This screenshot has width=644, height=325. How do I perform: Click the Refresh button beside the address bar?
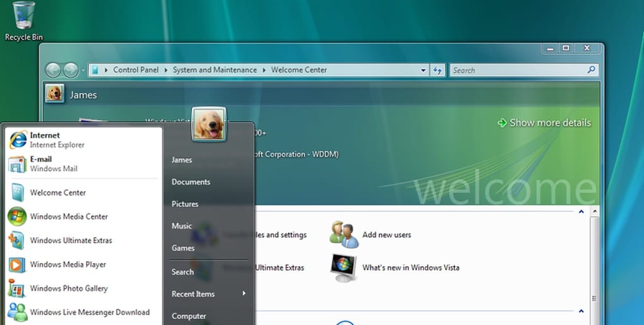pos(437,70)
